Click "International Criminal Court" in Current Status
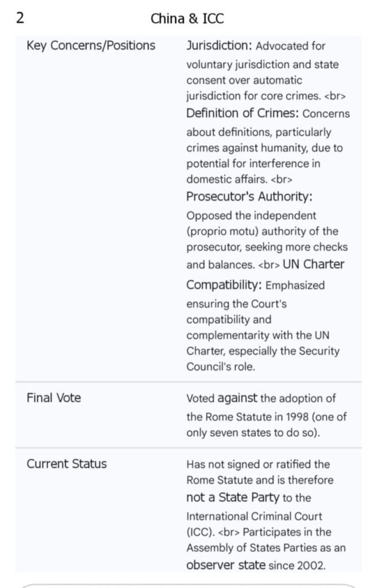This screenshot has width=377, height=588. coord(254,516)
